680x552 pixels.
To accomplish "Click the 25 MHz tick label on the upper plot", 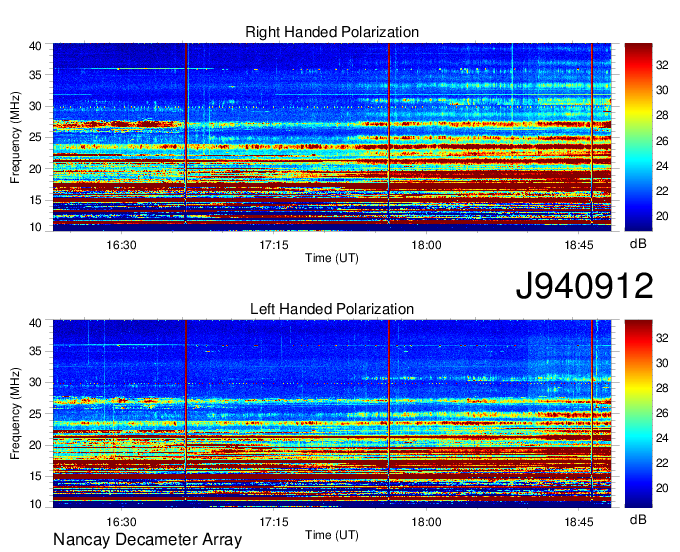I will (36, 137).
